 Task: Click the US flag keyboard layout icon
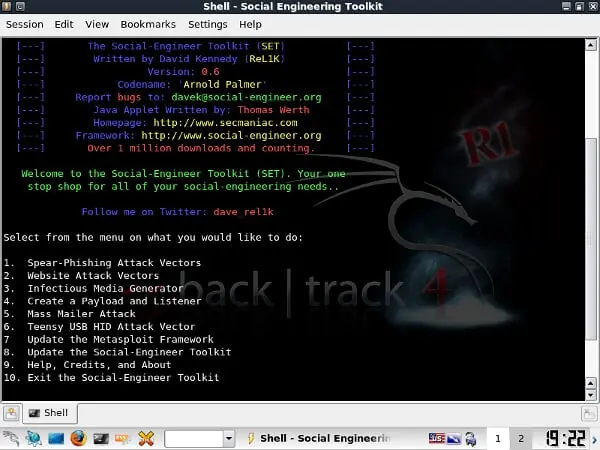pyautogui.click(x=437, y=438)
